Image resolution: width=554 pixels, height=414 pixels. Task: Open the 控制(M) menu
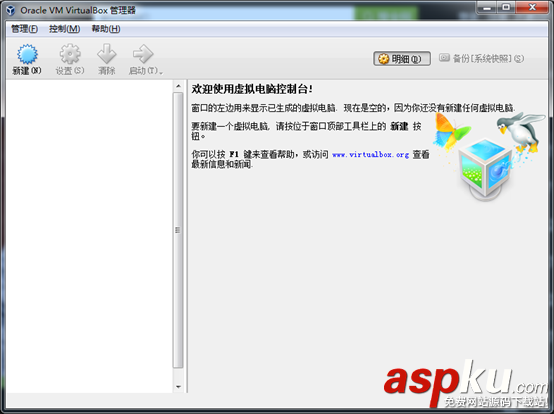click(64, 29)
